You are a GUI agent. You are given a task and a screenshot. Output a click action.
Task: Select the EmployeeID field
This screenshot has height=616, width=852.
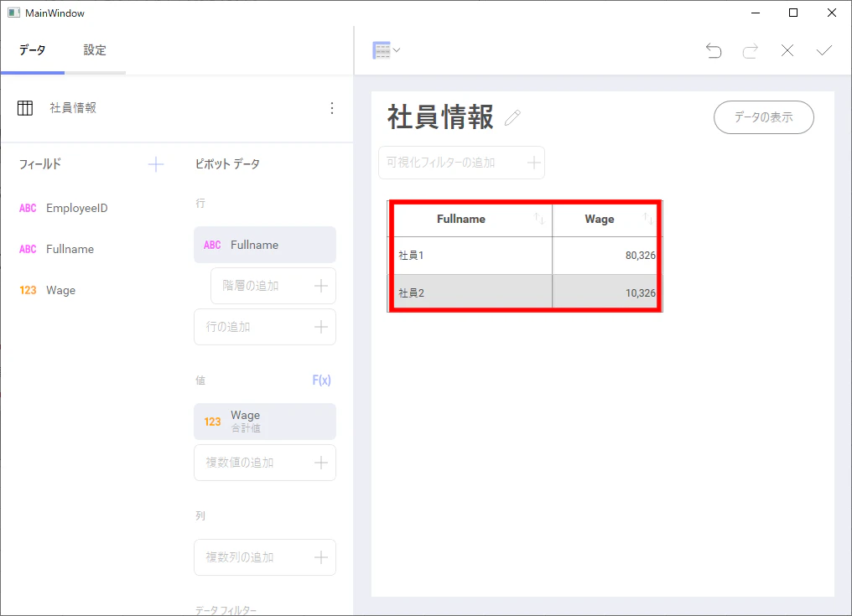coord(64,208)
